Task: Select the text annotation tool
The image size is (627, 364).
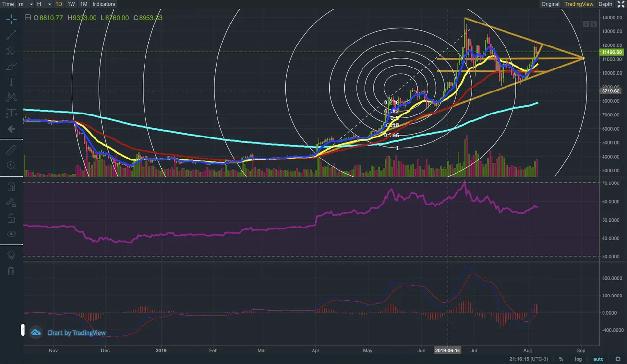Action: coord(11,82)
